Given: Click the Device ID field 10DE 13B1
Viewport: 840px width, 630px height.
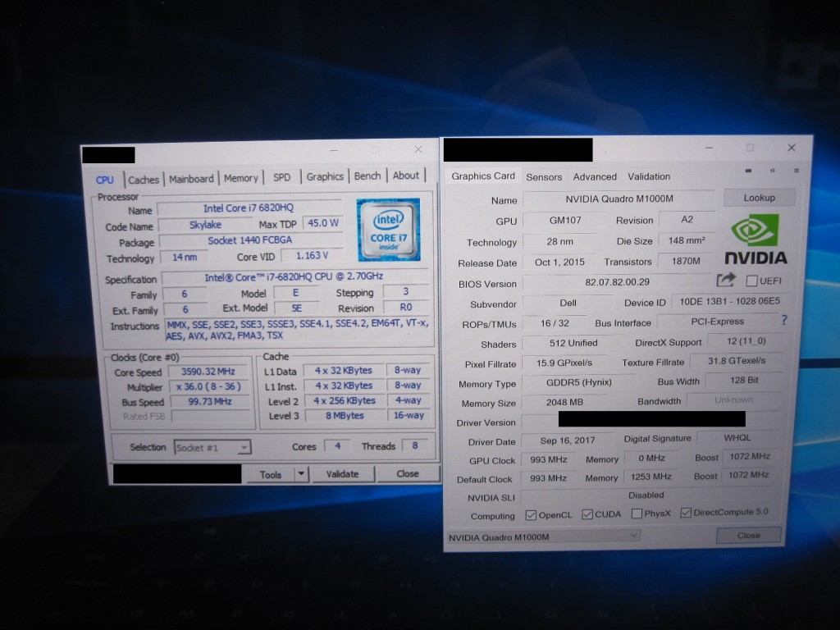Looking at the screenshot, I should 729,301.
